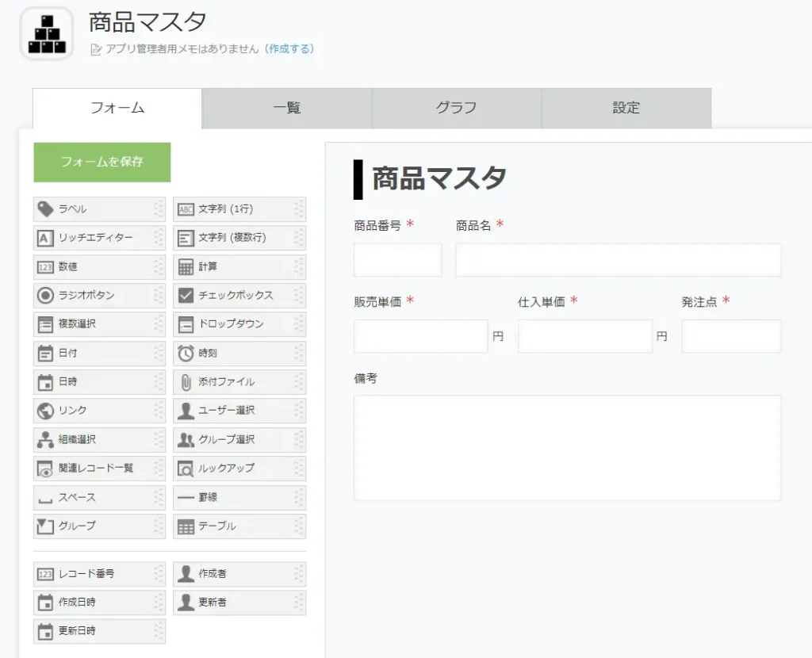This screenshot has width=812, height=658.
Task: Pick the ユーザー選択 person icon
Action: [x=186, y=411]
